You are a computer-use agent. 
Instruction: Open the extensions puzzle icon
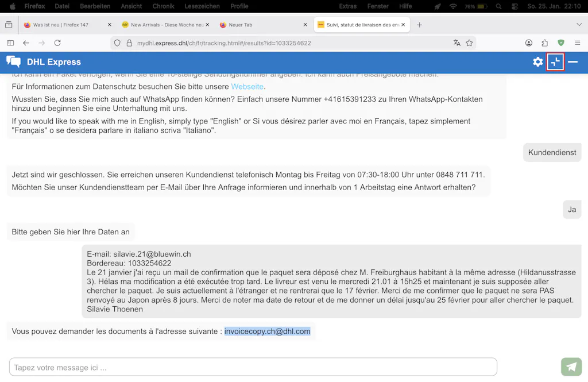coord(545,43)
